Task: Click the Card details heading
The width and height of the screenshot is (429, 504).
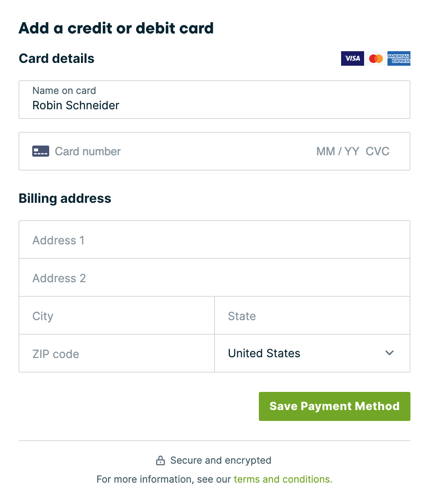Action: pyautogui.click(x=56, y=58)
